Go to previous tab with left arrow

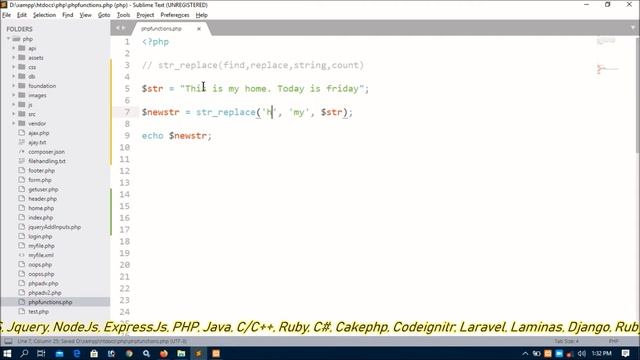pos(118,28)
